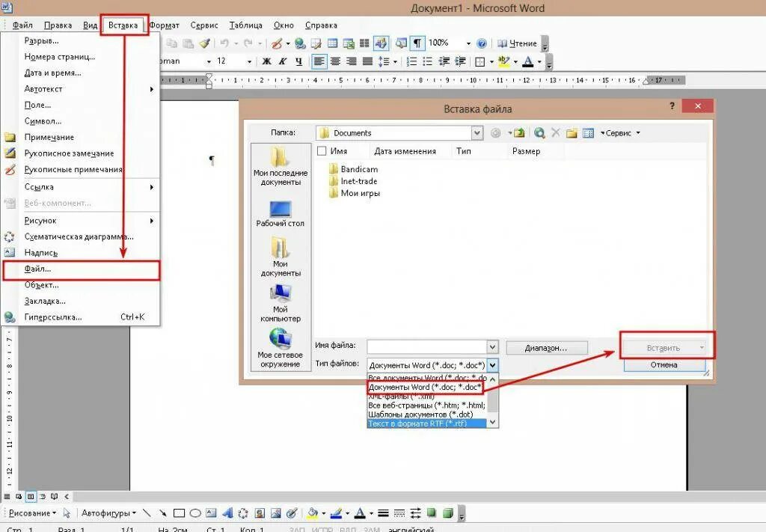This screenshot has height=532, width=766.
Task: Choose Гиперссылка... menu entry
Action: pyautogui.click(x=82, y=317)
